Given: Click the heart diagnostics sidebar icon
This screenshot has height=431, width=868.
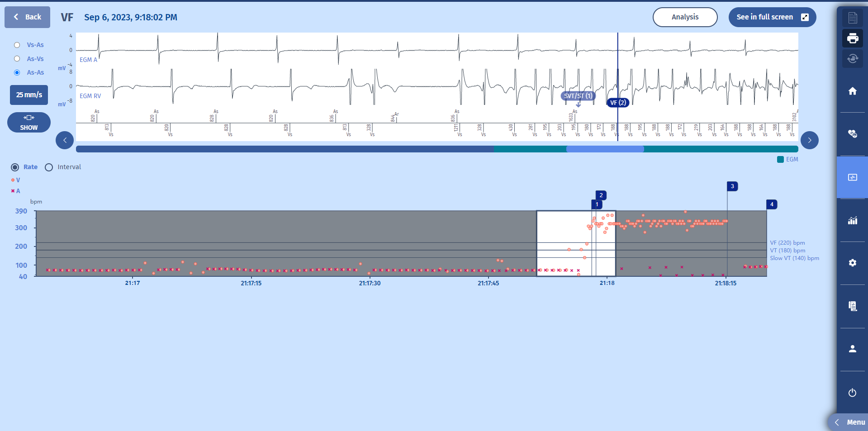Looking at the screenshot, I should click(852, 133).
